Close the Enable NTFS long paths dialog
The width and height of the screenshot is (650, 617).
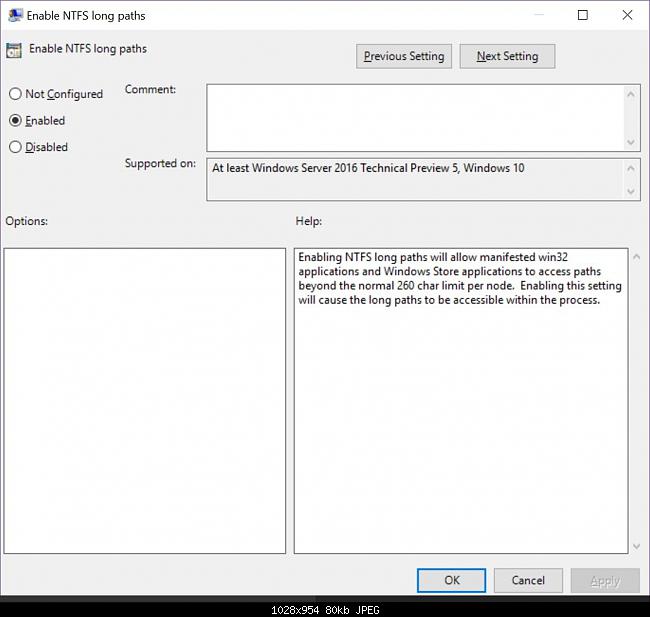[x=627, y=15]
